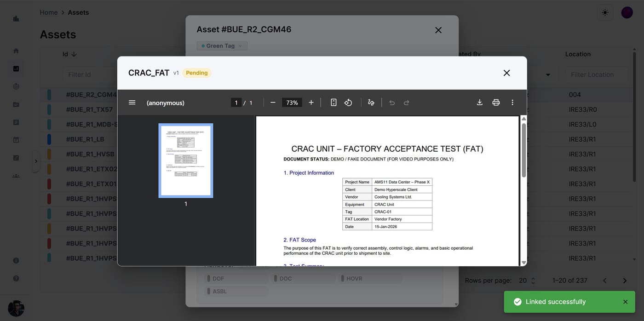Close the CRAC_FAT document dialog
This screenshot has width=644, height=321.
(x=506, y=73)
